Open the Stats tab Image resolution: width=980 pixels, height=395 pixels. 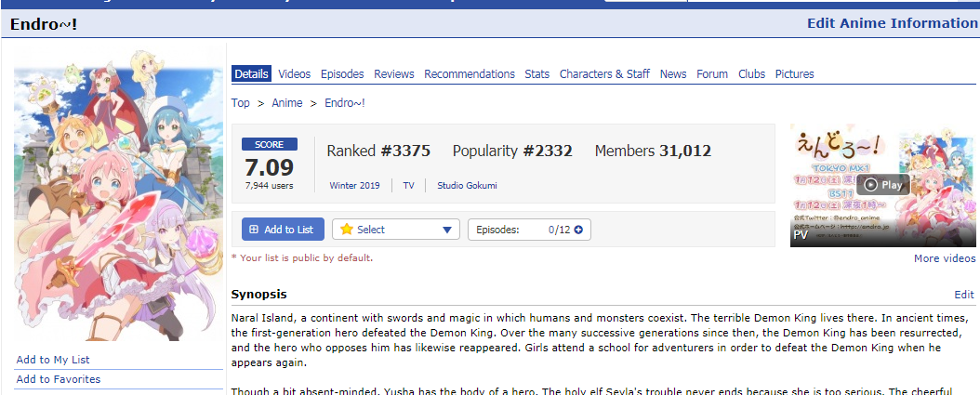click(x=536, y=73)
